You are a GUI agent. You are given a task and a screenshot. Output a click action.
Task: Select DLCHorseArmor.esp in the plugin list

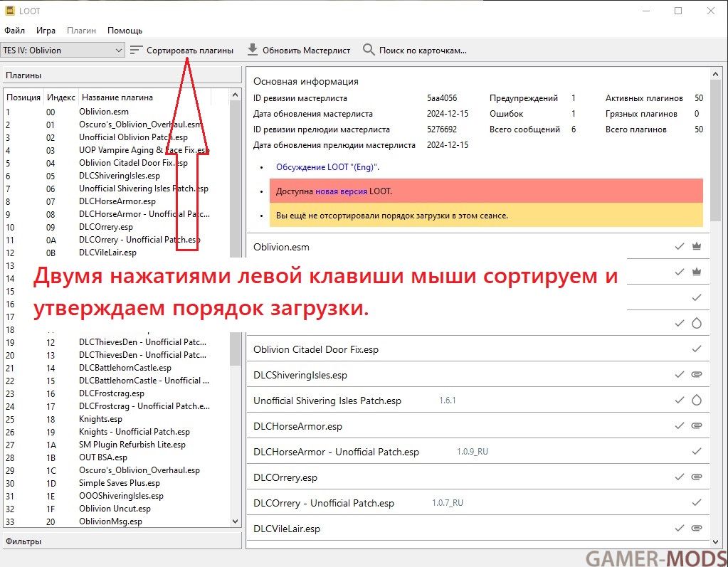point(116,201)
